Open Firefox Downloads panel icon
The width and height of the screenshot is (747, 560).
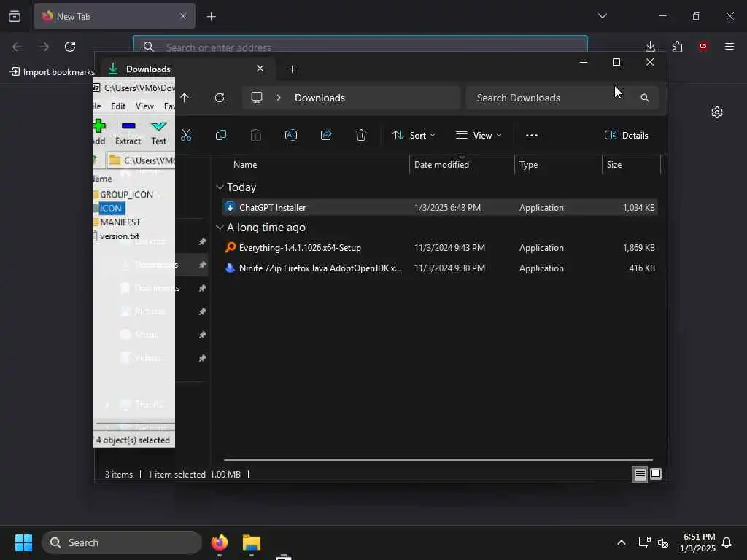(x=650, y=46)
